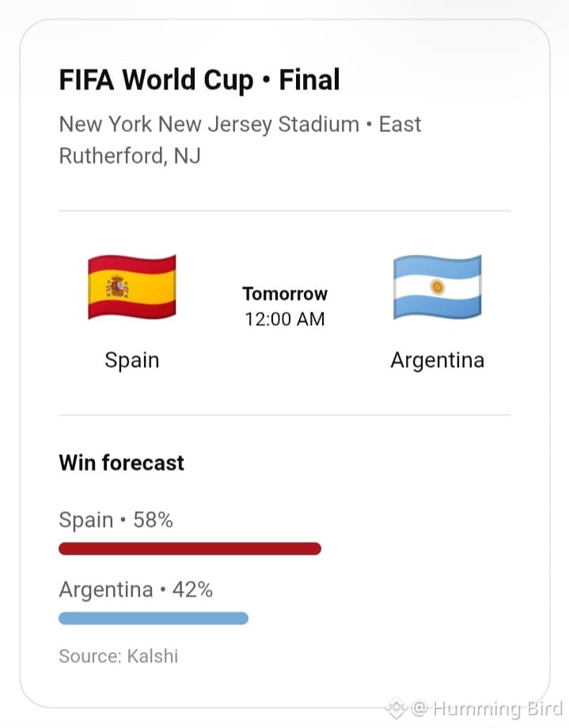Click the Argentina flag icon
Image resolution: width=569 pixels, height=728 pixels.
(x=437, y=286)
